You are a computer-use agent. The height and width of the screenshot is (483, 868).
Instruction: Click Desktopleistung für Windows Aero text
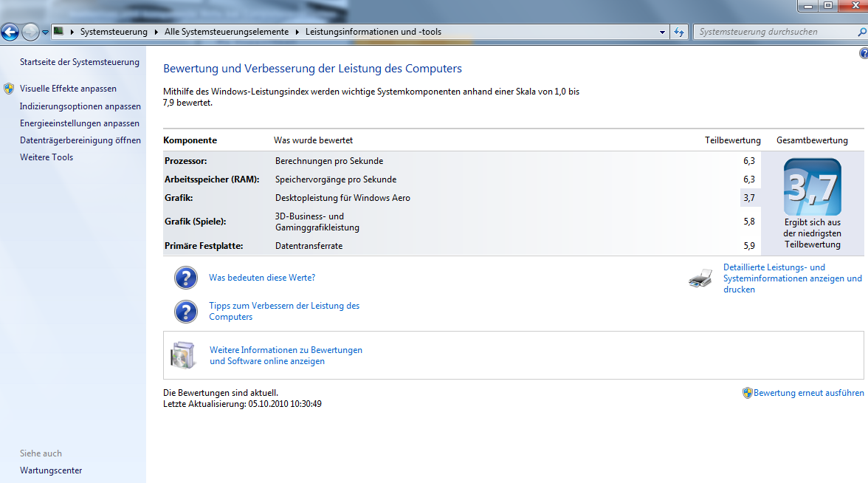coord(342,198)
